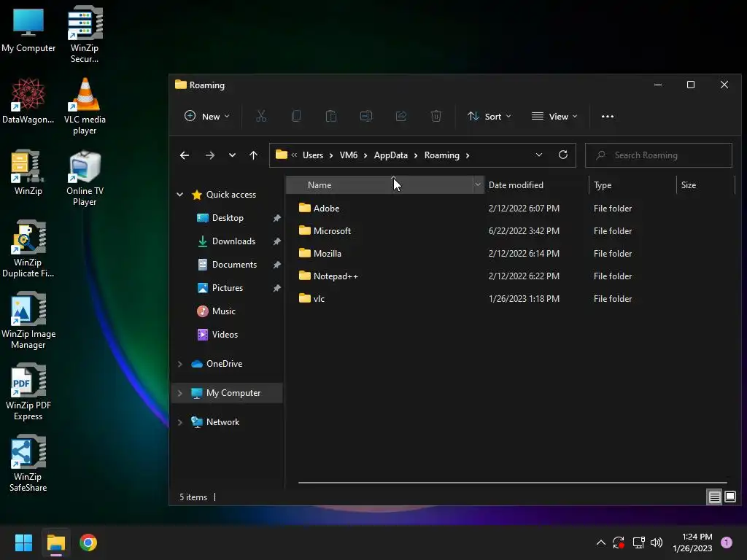Viewport: 747px width, 560px height.
Task: Expand address bar history dropdown
Action: coord(539,155)
